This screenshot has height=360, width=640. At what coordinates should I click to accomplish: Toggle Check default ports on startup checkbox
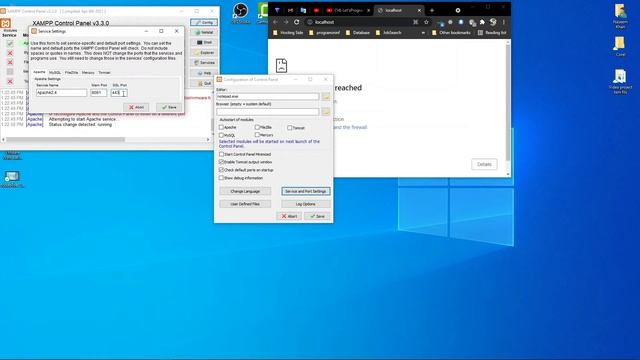[222, 170]
